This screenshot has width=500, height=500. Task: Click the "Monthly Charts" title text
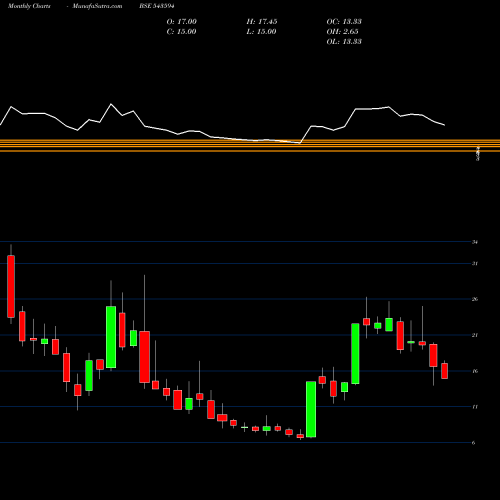click(x=29, y=6)
